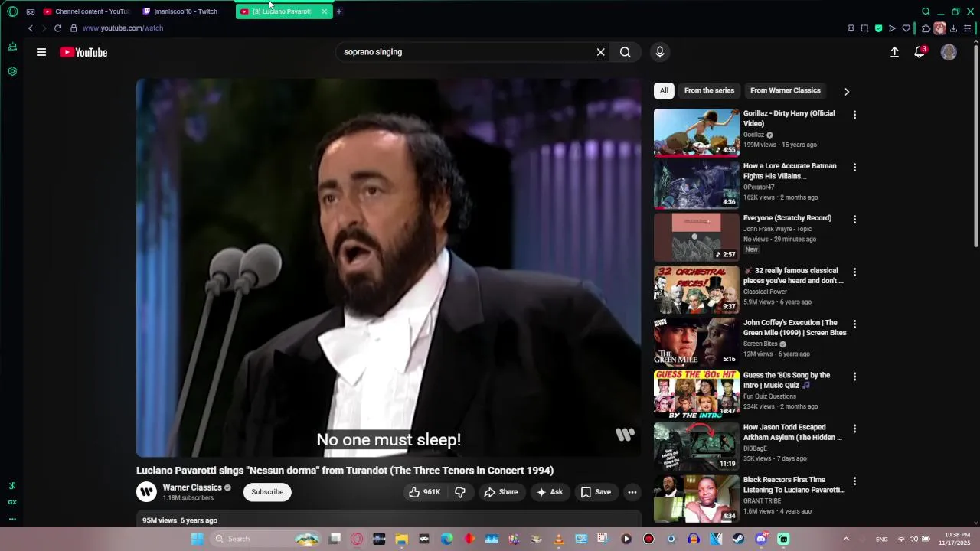Open browser downloads icon
This screenshot has height=551, width=980.
pyautogui.click(x=954, y=28)
